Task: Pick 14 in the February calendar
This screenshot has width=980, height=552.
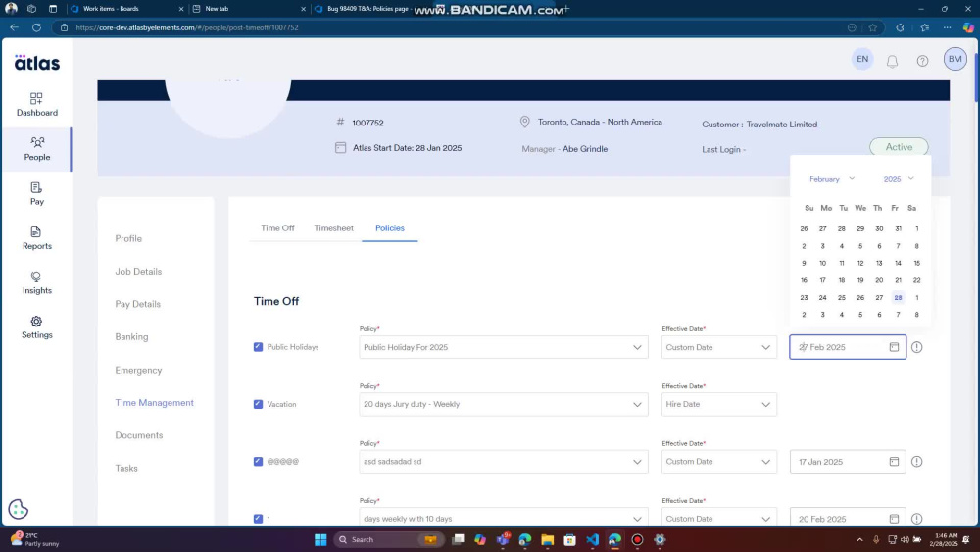Action: pos(898,263)
